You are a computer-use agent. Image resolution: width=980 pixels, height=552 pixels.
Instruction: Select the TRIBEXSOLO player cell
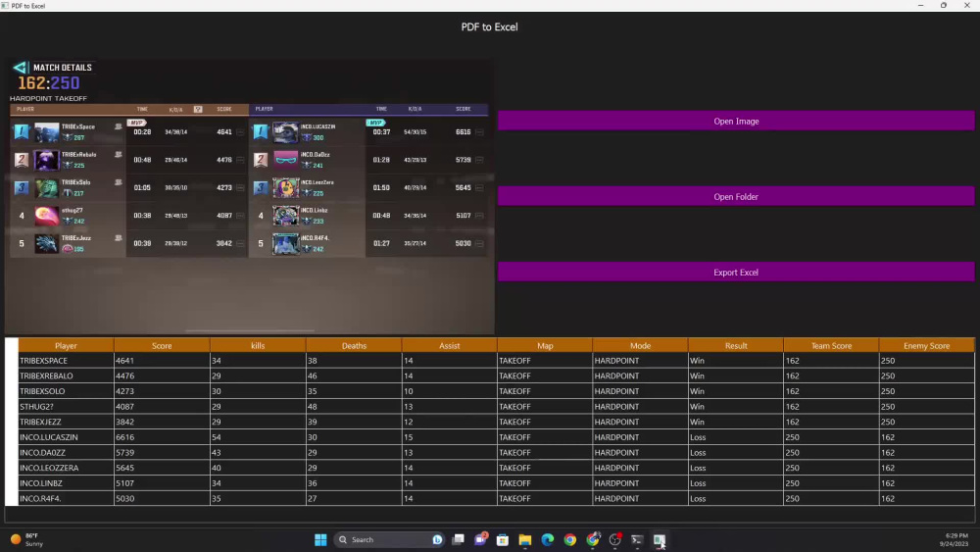(66, 391)
